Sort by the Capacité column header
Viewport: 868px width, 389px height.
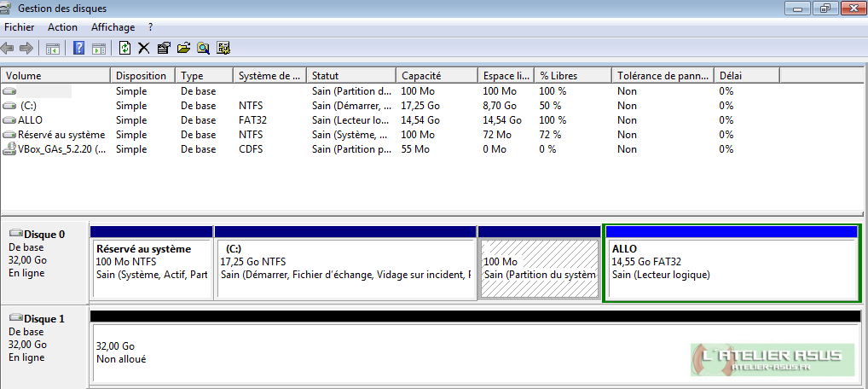pos(435,76)
